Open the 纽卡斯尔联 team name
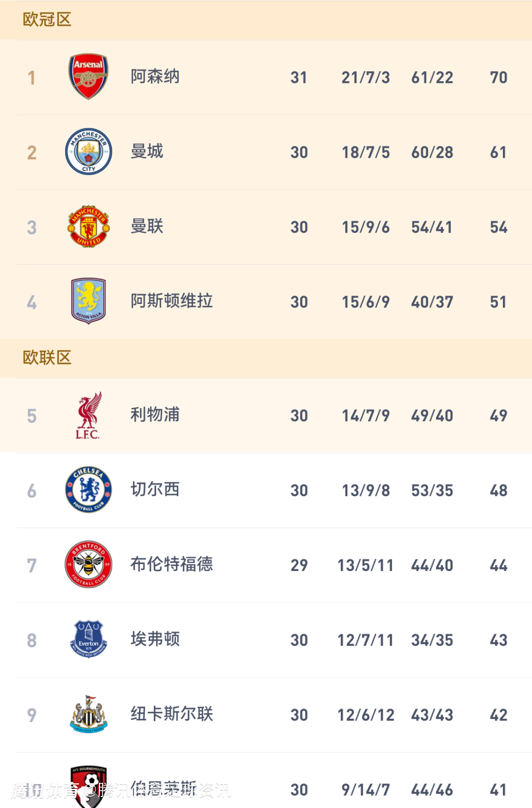 (x=171, y=714)
